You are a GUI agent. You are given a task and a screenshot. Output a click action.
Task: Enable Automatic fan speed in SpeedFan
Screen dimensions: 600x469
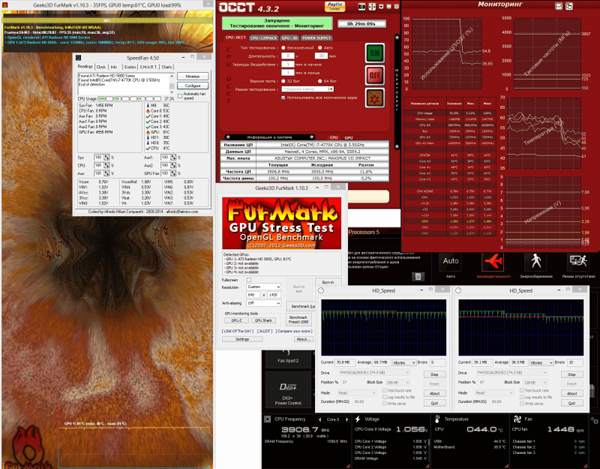coord(180,96)
